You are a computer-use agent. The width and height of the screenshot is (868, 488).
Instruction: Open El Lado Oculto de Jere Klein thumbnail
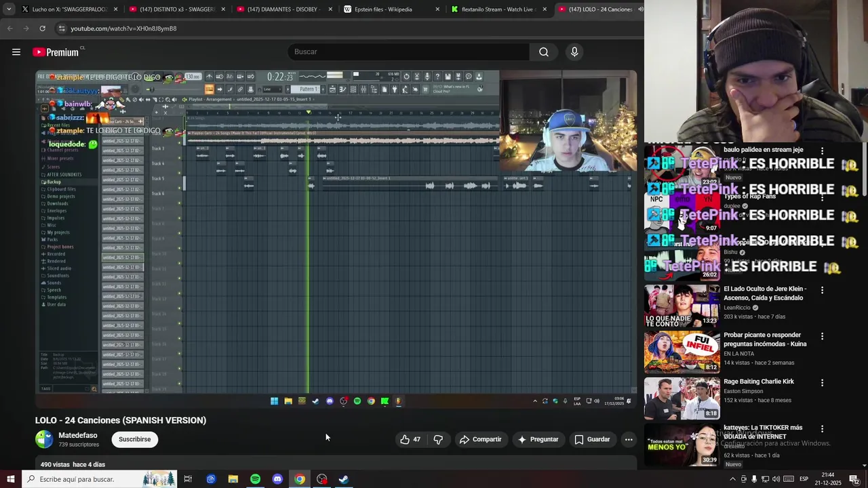[682, 306]
